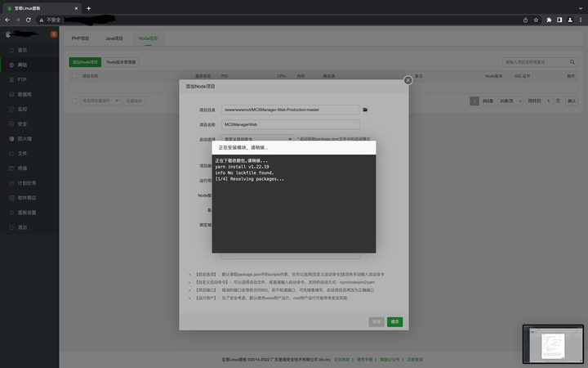Focus the 项目名称 field containing MCSManagerWeb

tap(291, 124)
